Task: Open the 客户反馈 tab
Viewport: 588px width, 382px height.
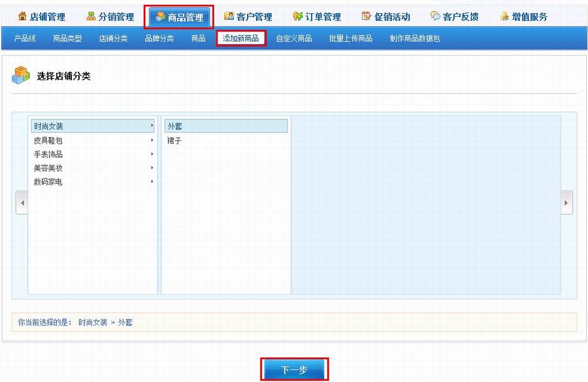Action: 455,16
